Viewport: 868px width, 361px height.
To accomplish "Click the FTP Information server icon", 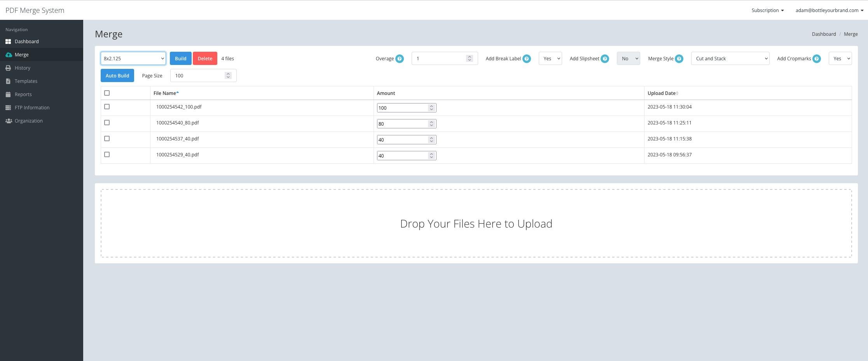I will pos(8,108).
